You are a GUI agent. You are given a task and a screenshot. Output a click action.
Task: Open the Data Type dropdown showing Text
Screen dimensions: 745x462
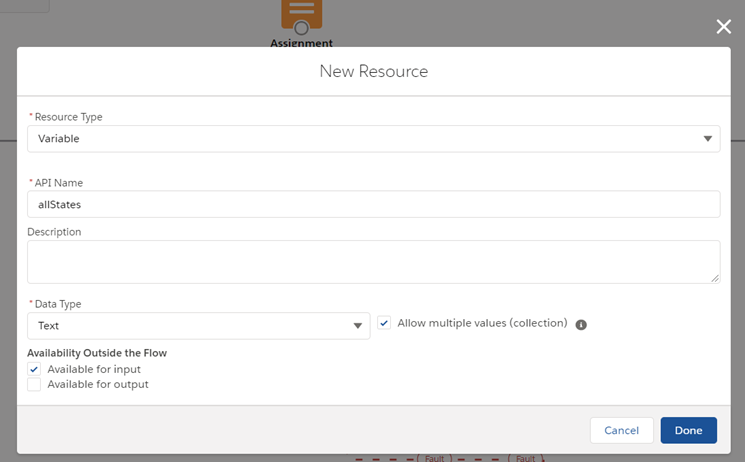point(199,326)
